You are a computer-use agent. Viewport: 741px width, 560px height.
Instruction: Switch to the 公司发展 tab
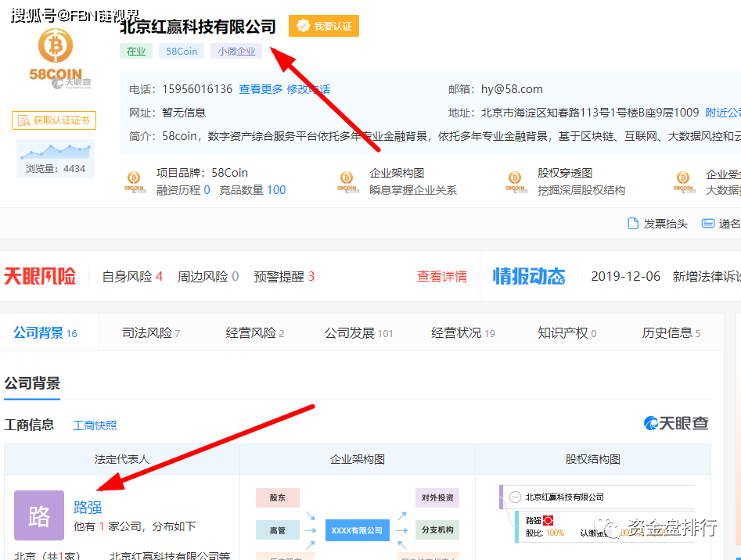pos(358,333)
